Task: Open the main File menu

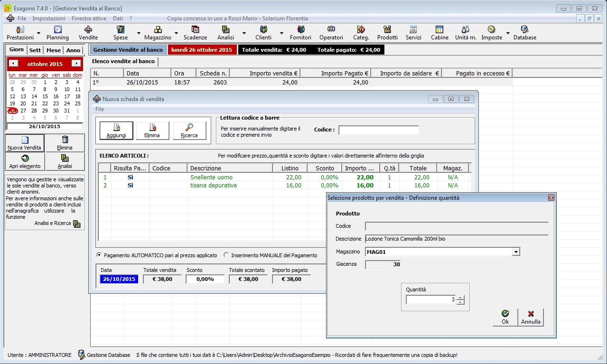Action: coord(22,19)
